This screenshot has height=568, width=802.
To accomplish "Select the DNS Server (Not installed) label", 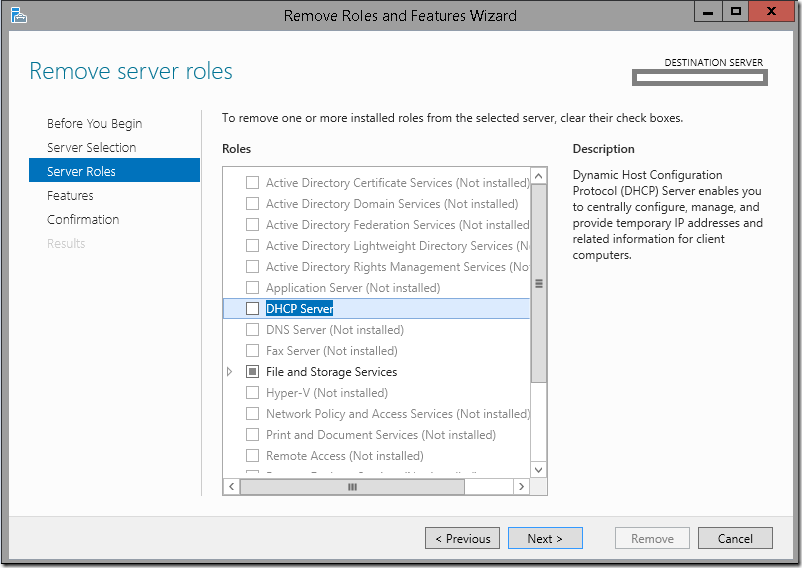I will point(335,330).
